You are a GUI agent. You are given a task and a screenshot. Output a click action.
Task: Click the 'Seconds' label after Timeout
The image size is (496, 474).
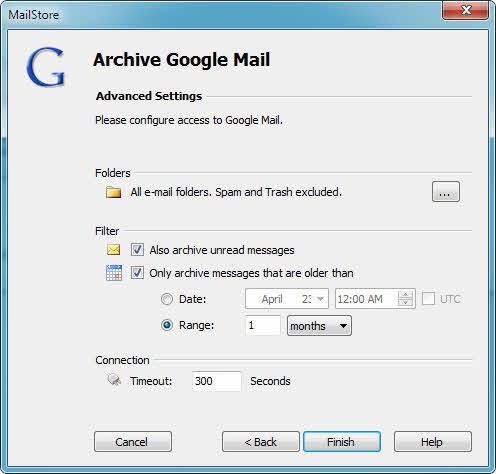click(270, 381)
